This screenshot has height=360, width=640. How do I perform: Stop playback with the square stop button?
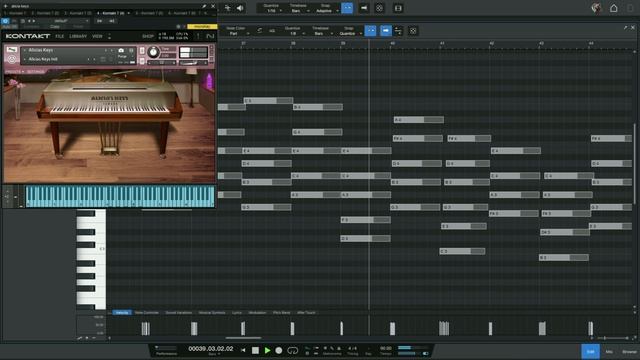pos(255,350)
